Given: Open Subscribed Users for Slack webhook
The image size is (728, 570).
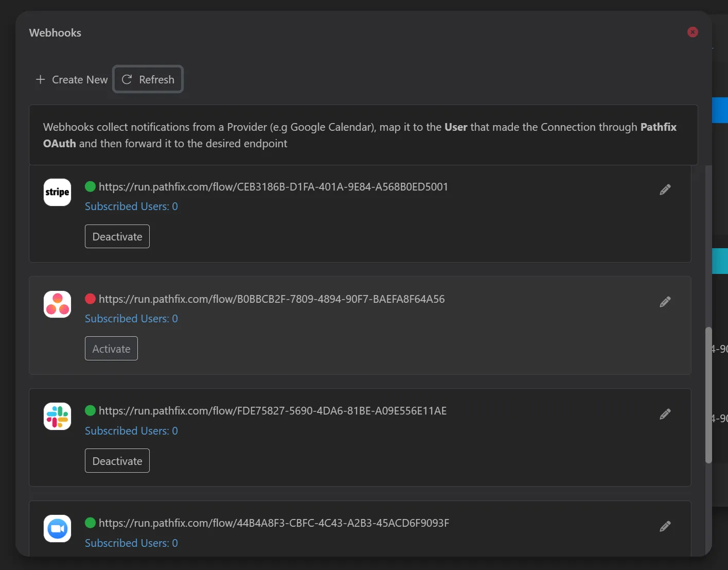Looking at the screenshot, I should tap(131, 431).
